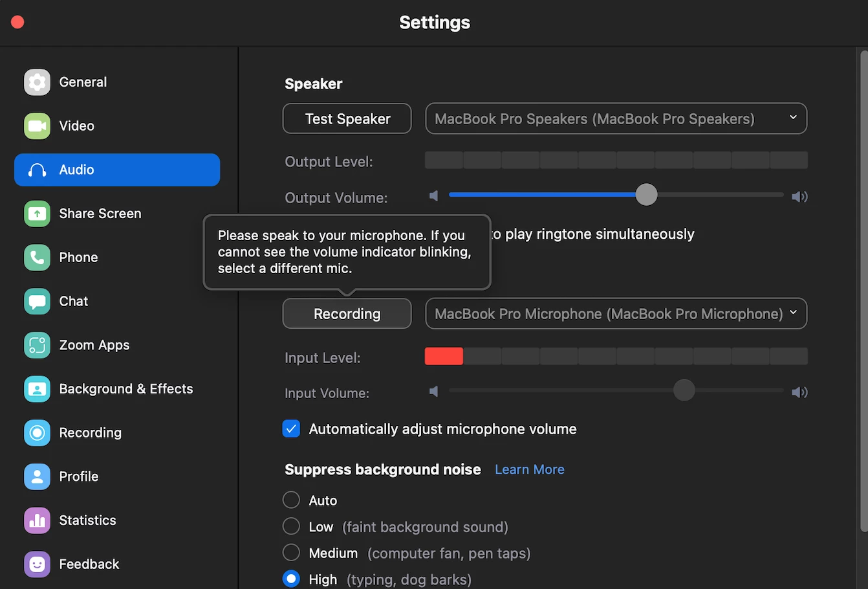Select the Share Screen settings tab
Viewport: 868px width, 589px height.
[x=117, y=214]
